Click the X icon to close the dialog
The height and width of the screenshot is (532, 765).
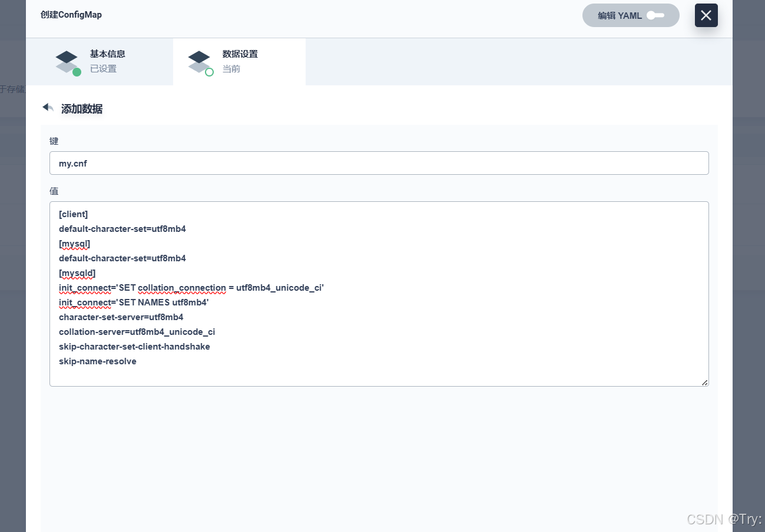(x=706, y=15)
